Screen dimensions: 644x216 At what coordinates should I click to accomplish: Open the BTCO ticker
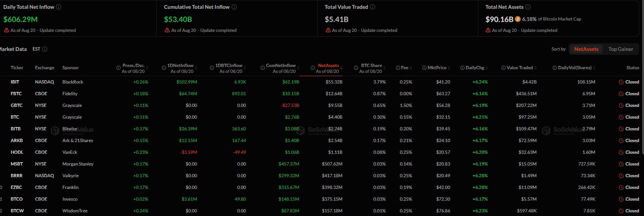tap(17, 199)
